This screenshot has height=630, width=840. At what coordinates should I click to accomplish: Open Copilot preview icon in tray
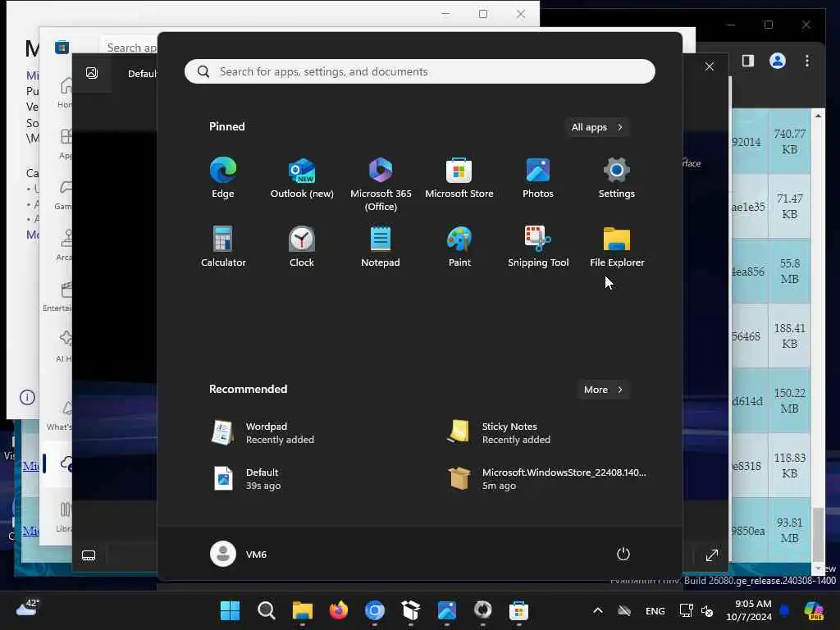click(815, 610)
